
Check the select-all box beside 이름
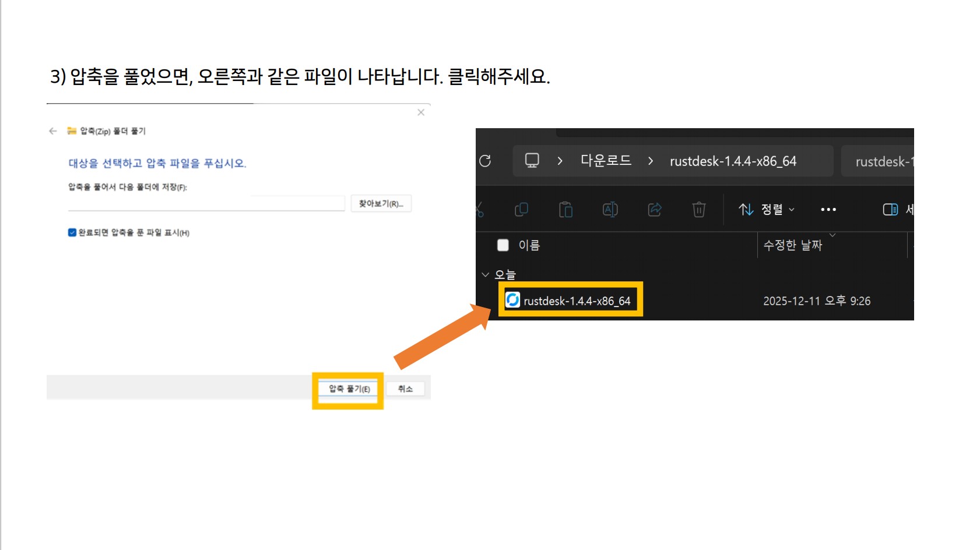coord(503,245)
